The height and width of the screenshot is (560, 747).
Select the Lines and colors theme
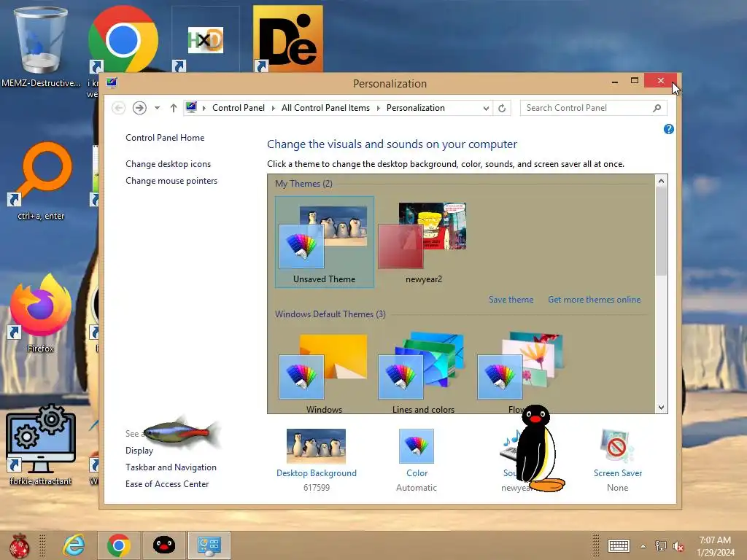(x=423, y=373)
